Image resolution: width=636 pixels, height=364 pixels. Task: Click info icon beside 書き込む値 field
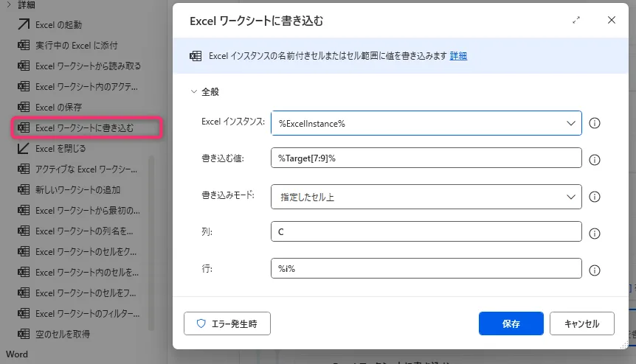coord(595,159)
